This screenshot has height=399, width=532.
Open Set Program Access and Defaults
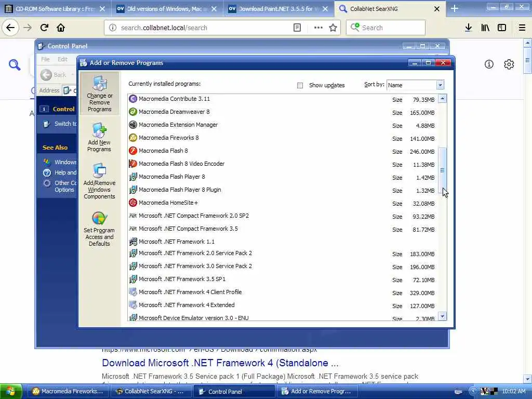99,229
